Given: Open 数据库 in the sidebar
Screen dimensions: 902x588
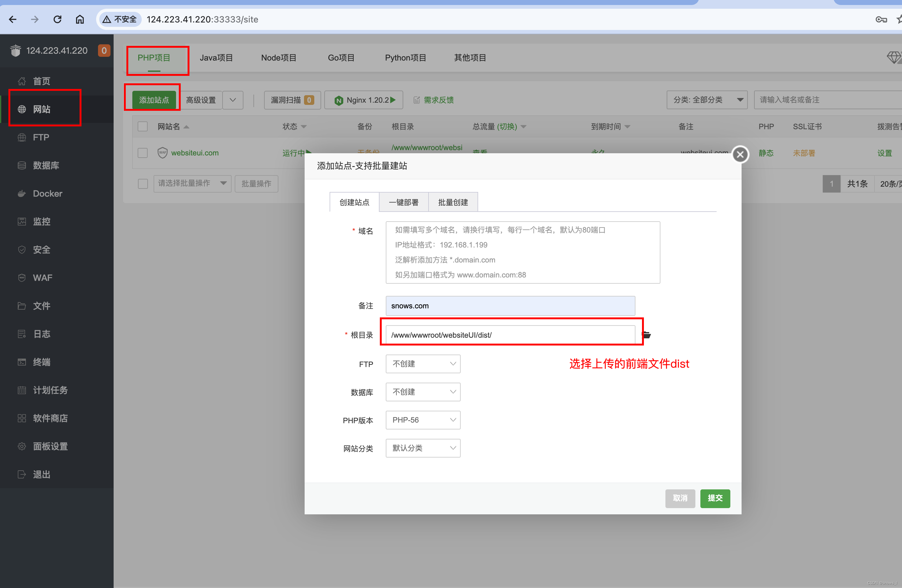Looking at the screenshot, I should (46, 165).
